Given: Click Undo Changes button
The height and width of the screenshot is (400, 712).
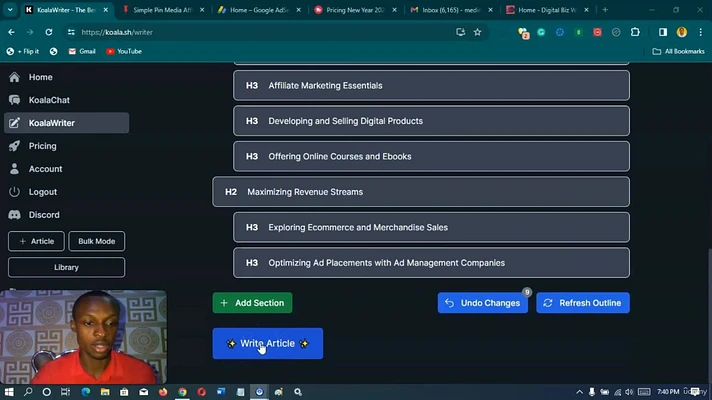Looking at the screenshot, I should [x=483, y=303].
